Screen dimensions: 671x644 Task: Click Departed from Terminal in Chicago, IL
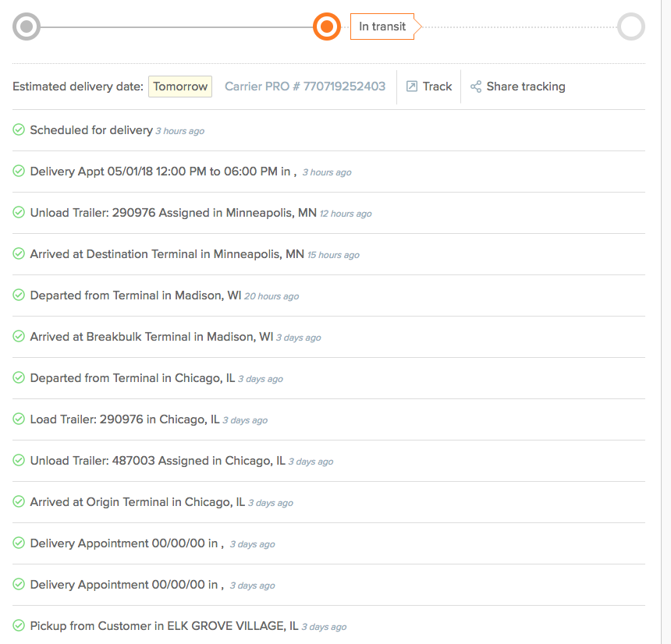click(x=133, y=378)
